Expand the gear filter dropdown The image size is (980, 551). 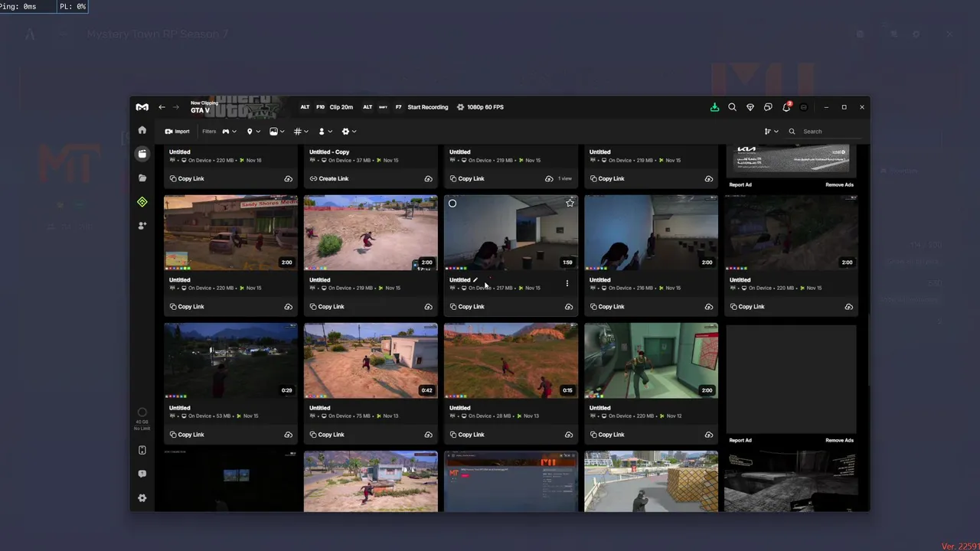(x=348, y=132)
